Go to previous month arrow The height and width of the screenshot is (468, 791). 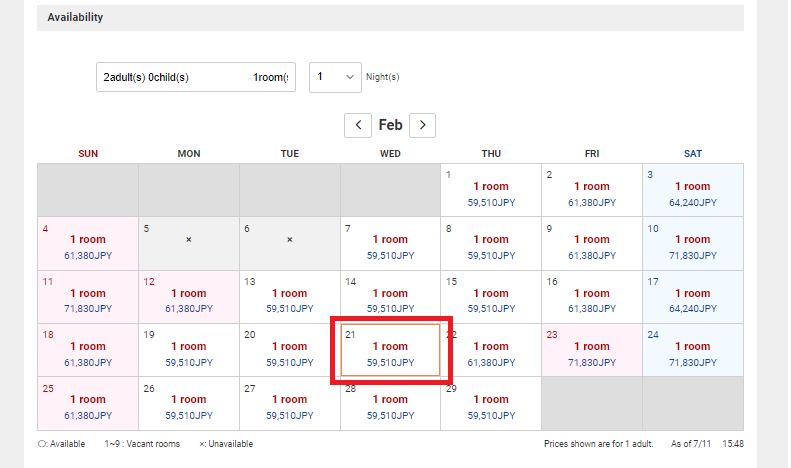point(358,125)
